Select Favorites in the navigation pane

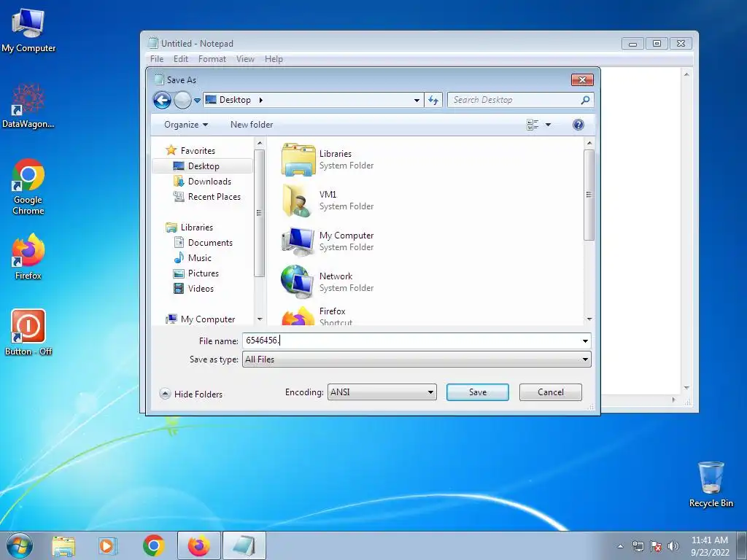point(198,150)
